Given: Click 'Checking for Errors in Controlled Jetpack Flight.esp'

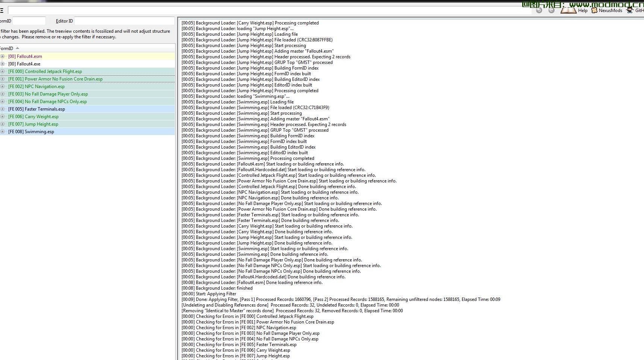Looking at the screenshot, I should [247, 316].
